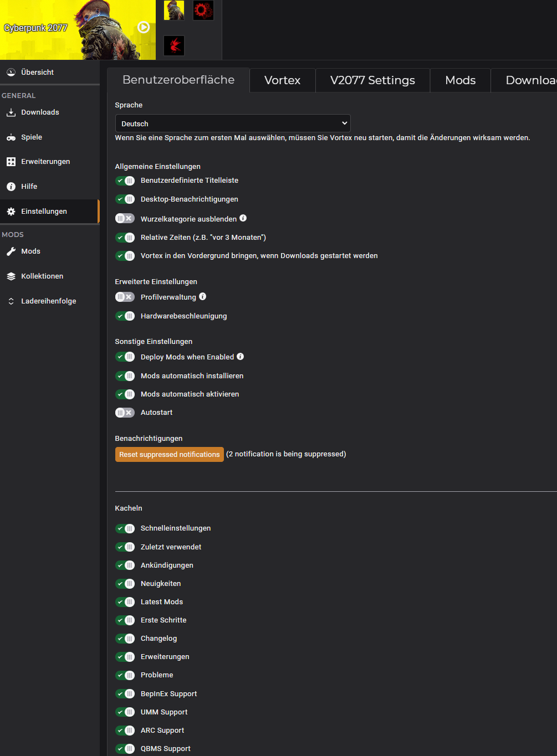Click the Übersicht dashboard icon
The height and width of the screenshot is (756, 557).
tap(11, 72)
